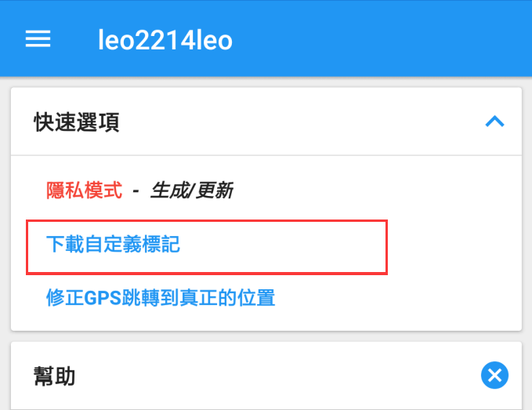The image size is (532, 410).
Task: Open the 下載自定義標記 link
Action: point(113,245)
